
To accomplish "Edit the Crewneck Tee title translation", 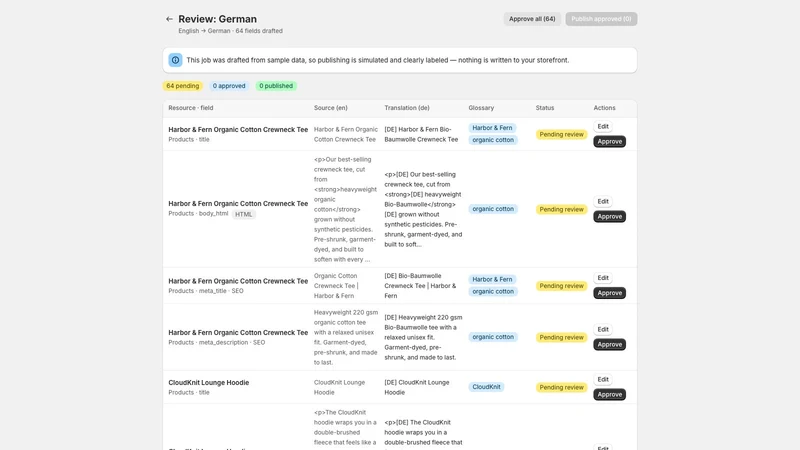I will (603, 127).
